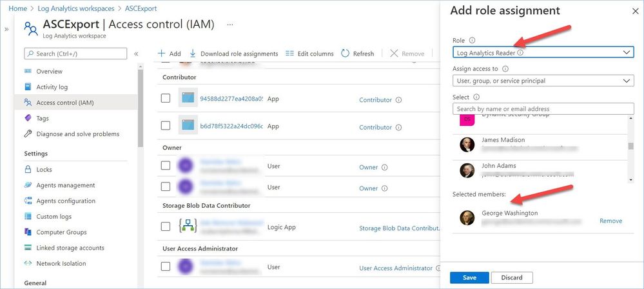The height and width of the screenshot is (289, 644).
Task: Open app link 94588d2277ea4208a0
Action: pos(231,99)
